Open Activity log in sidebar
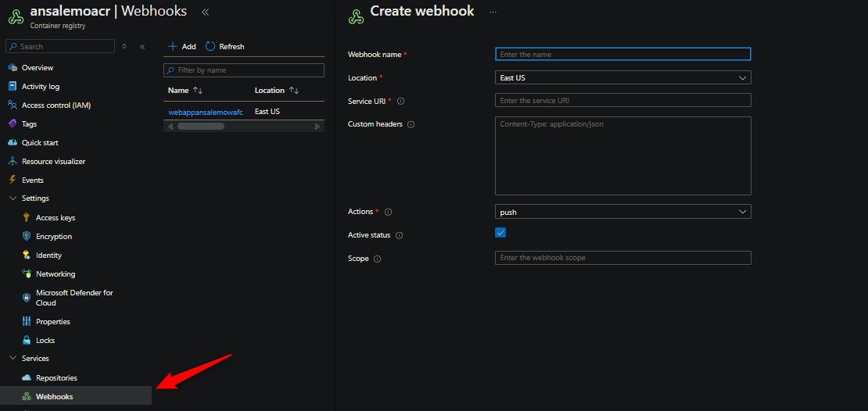 [41, 86]
